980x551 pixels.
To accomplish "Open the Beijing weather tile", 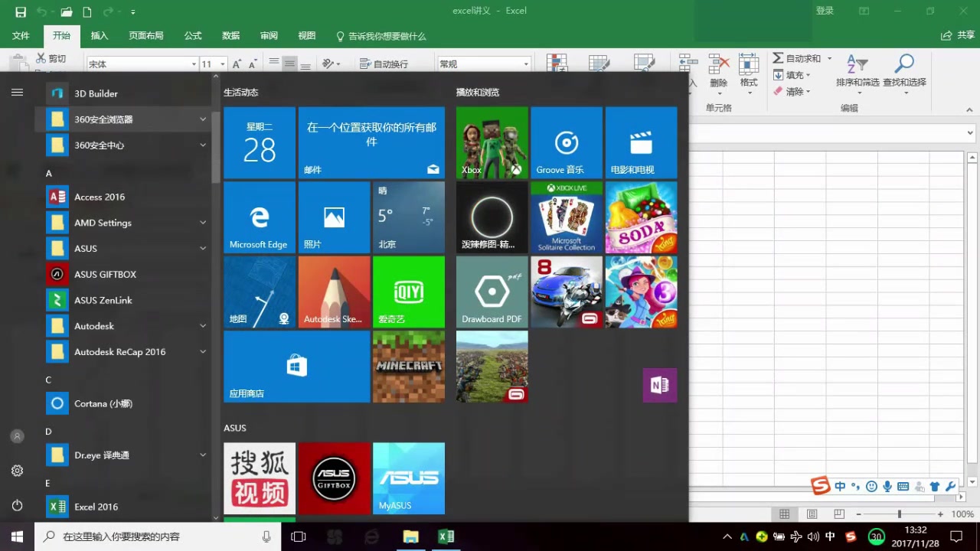I will point(409,217).
